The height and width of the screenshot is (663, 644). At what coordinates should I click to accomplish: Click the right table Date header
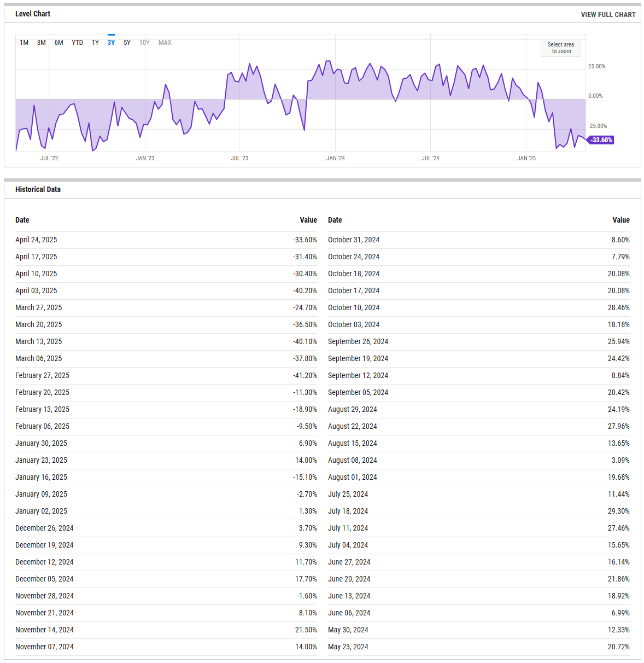335,220
